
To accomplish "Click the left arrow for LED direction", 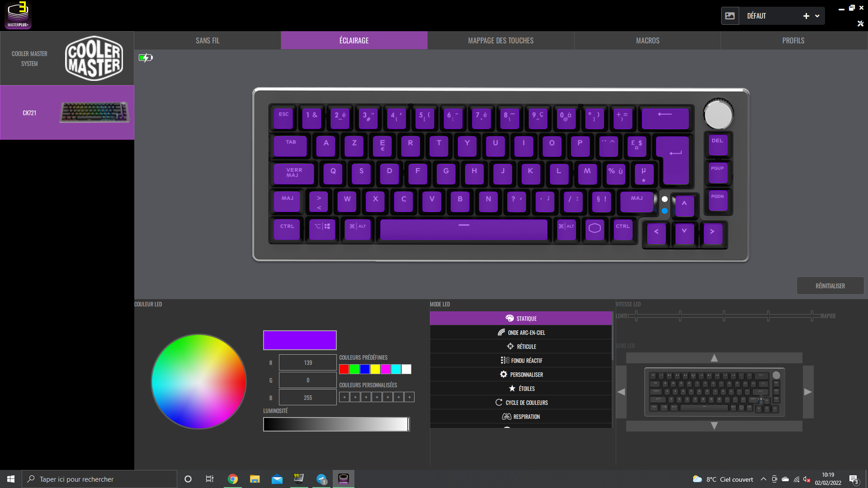I will point(621,392).
